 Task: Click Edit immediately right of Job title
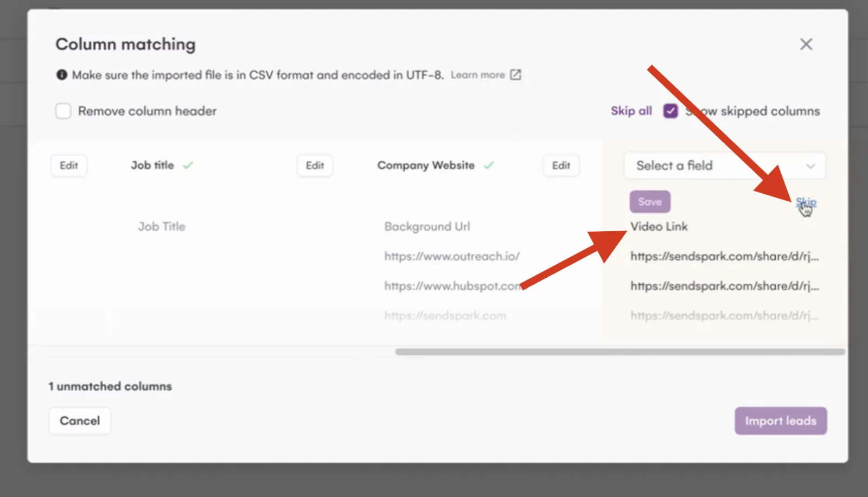[x=315, y=165]
